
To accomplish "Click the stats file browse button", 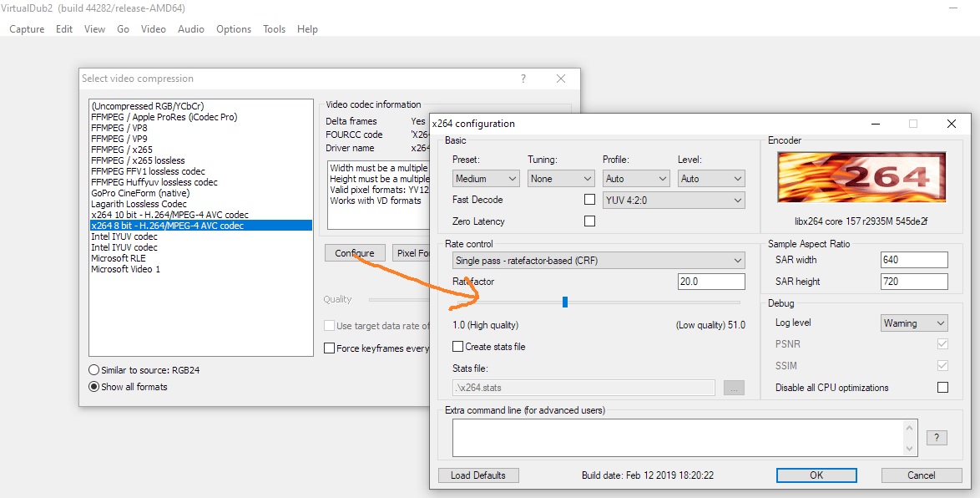I will point(734,388).
